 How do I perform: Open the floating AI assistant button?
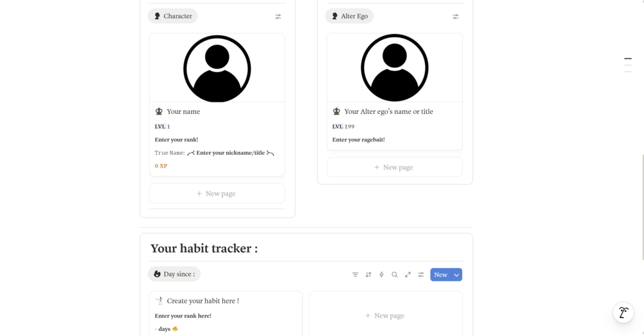(623, 312)
